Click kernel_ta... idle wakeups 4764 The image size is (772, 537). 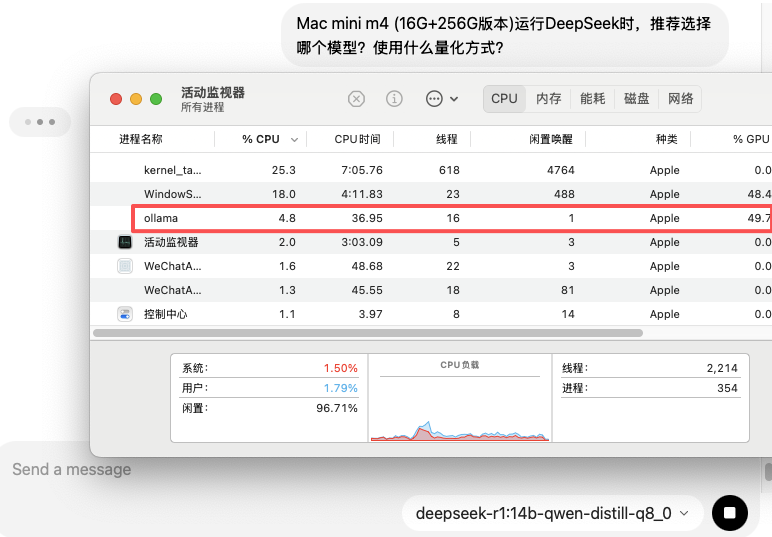pyautogui.click(x=561, y=170)
